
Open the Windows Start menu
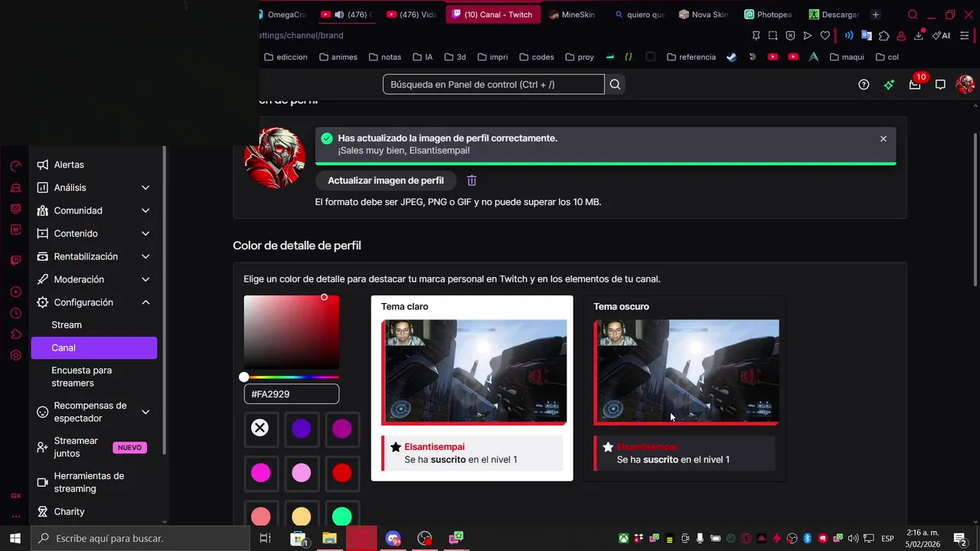(15, 538)
